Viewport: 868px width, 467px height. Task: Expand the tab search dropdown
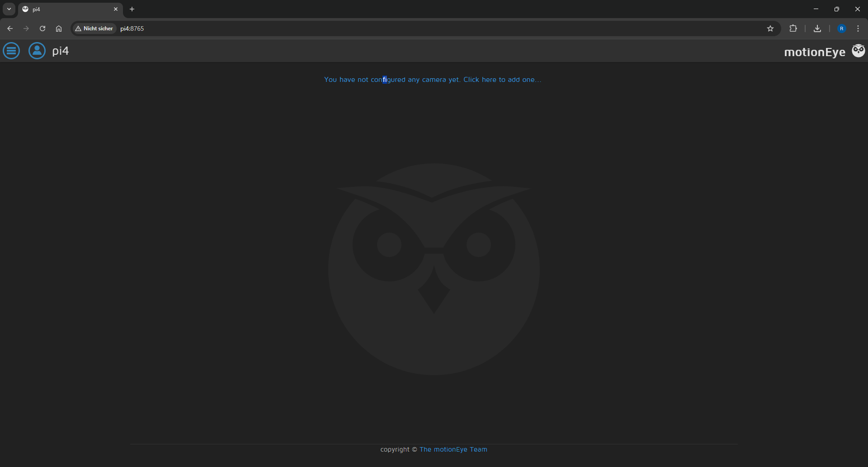pos(9,9)
